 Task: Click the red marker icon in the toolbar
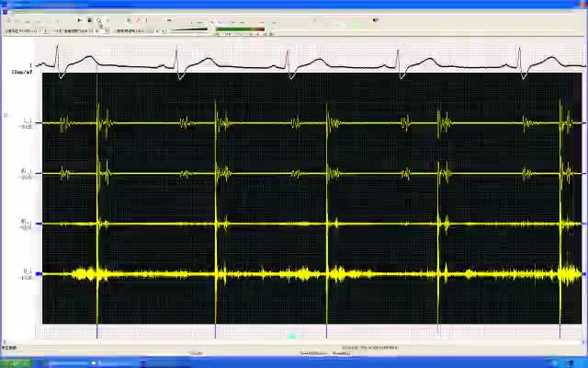click(x=138, y=20)
